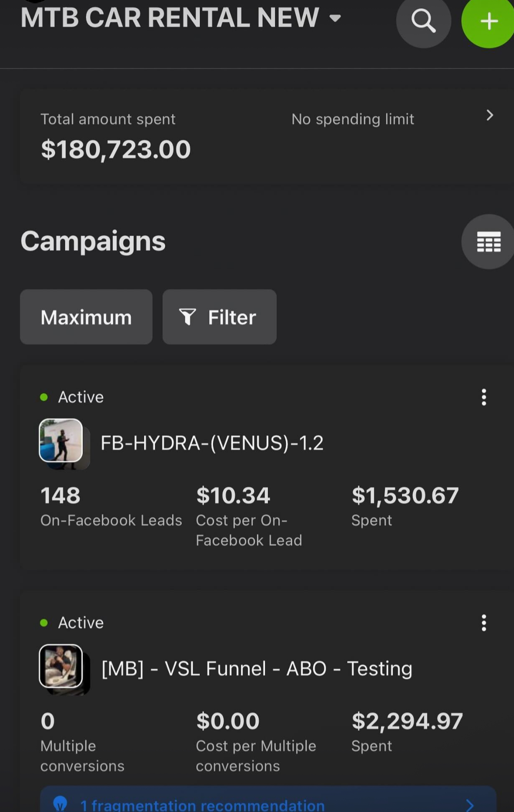
Task: Tap the green plus create button
Action: pyautogui.click(x=488, y=21)
